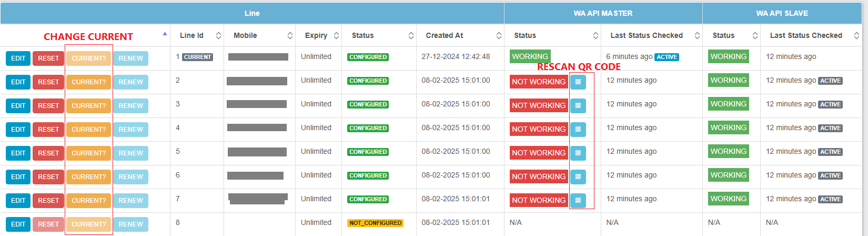The width and height of the screenshot is (868, 236).
Task: Click rescan QR code icon for line 5
Action: [x=578, y=153]
